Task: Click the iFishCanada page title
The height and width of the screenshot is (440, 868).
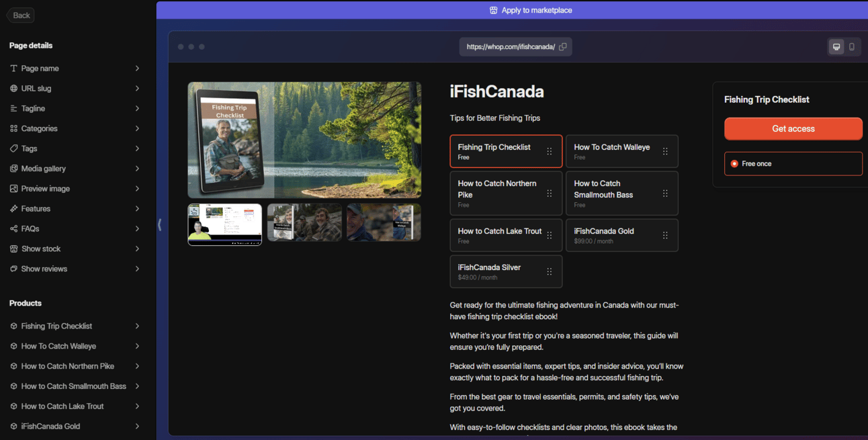Action: [497, 91]
